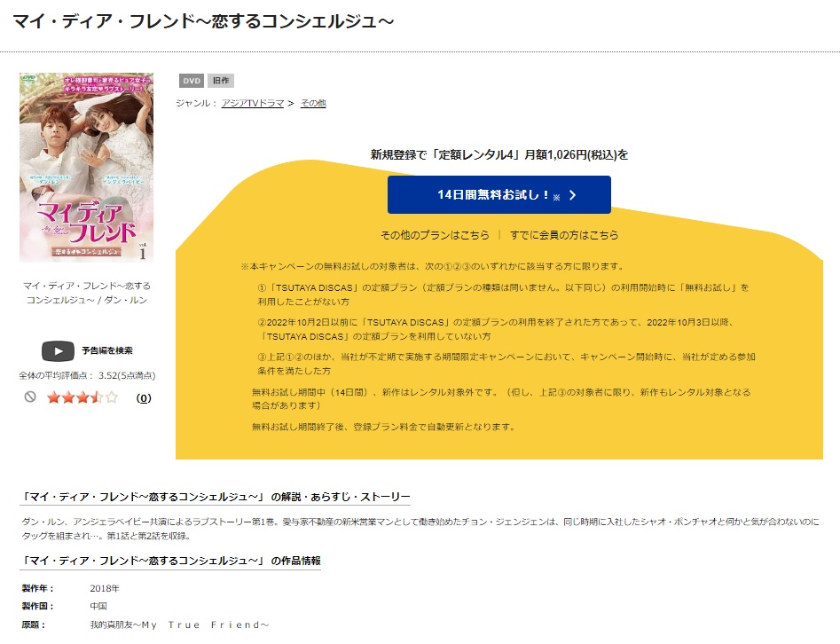The height and width of the screenshot is (644, 840).
Task: Click the 旧作 badge label
Action: tap(221, 81)
